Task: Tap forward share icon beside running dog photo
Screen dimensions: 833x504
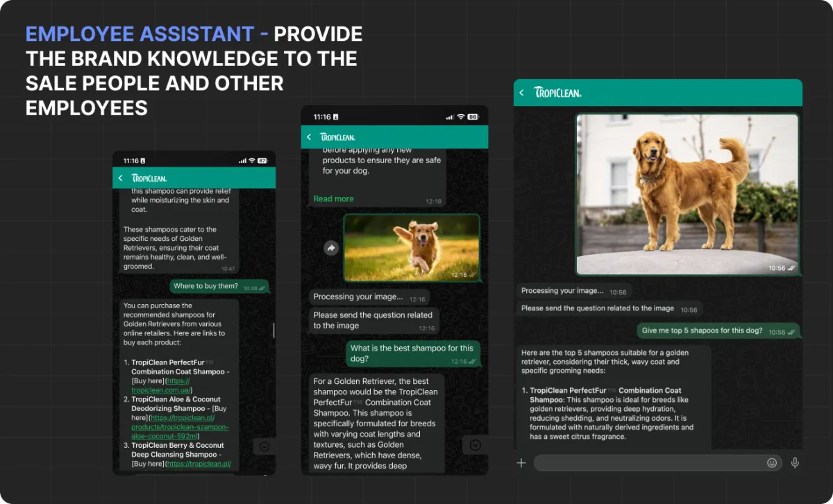Action: tap(331, 248)
